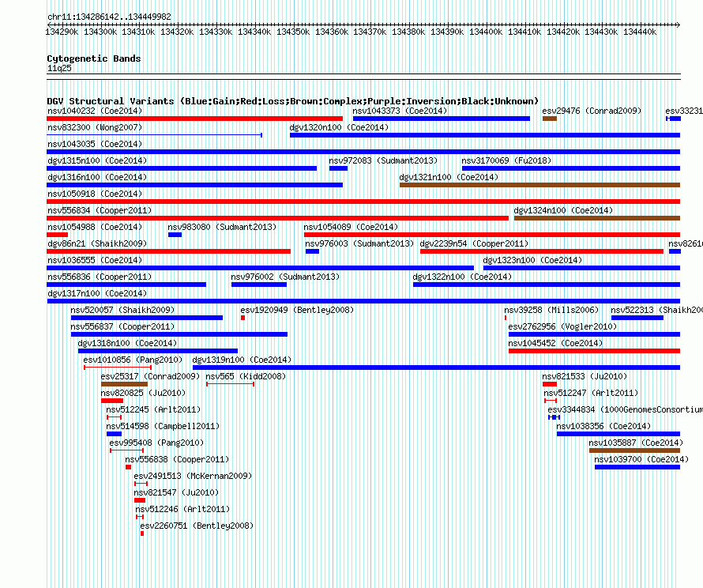Click the dgv1317n100 (Coe2014) label
This screenshot has width=703, height=588.
coord(97,293)
